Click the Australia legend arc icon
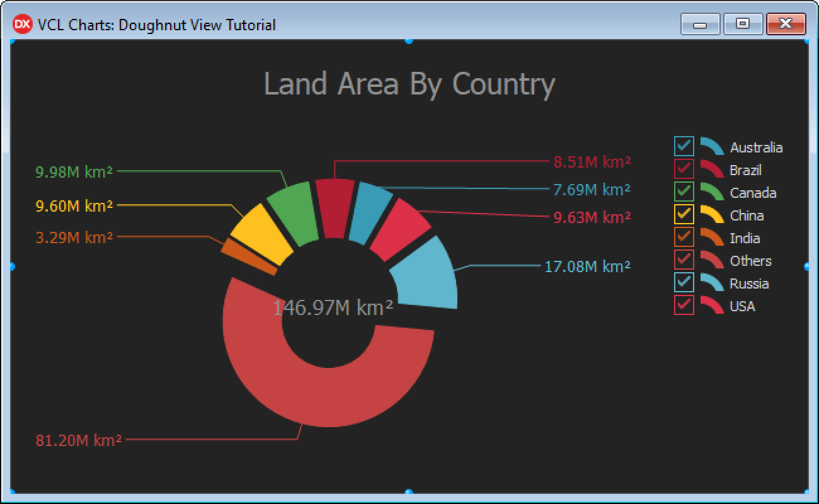Viewport: 819px width, 504px height. pyautogui.click(x=712, y=146)
